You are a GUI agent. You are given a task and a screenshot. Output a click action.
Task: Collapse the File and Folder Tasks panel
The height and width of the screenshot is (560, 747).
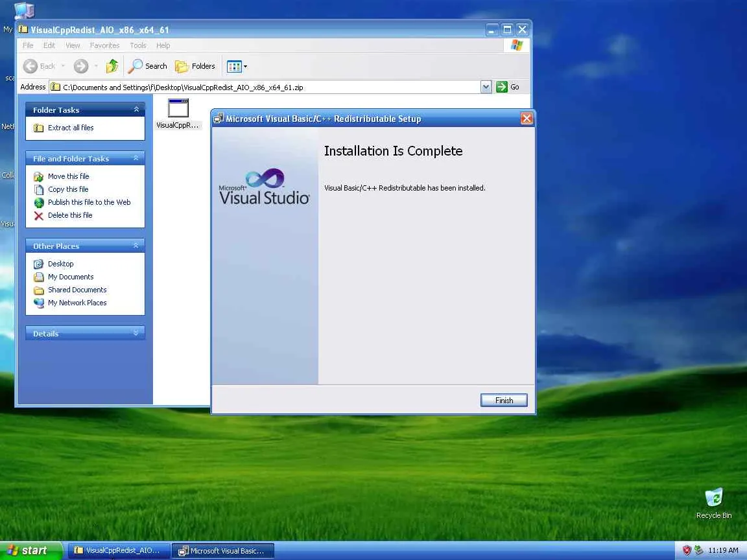[136, 158]
